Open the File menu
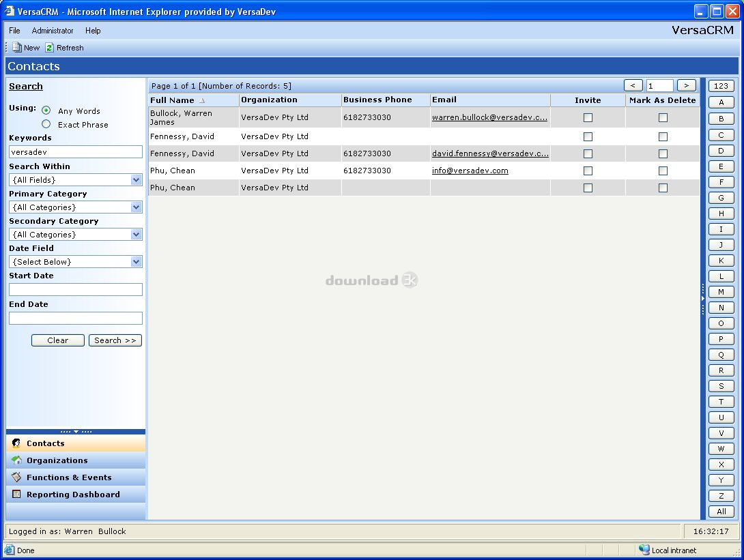Viewport: 744px width, 560px height. coord(15,30)
